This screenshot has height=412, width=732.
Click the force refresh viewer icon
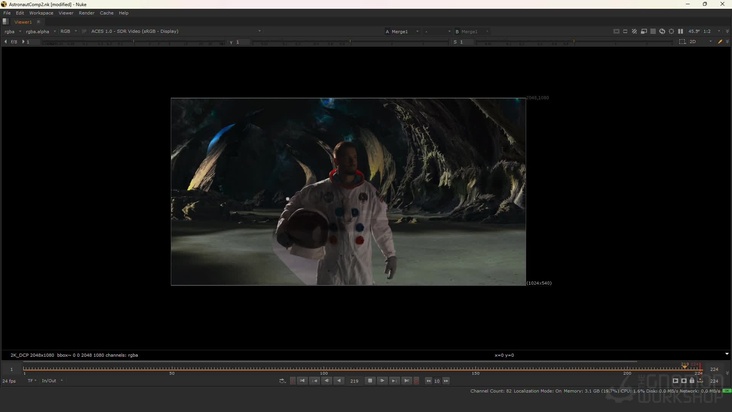click(x=662, y=31)
